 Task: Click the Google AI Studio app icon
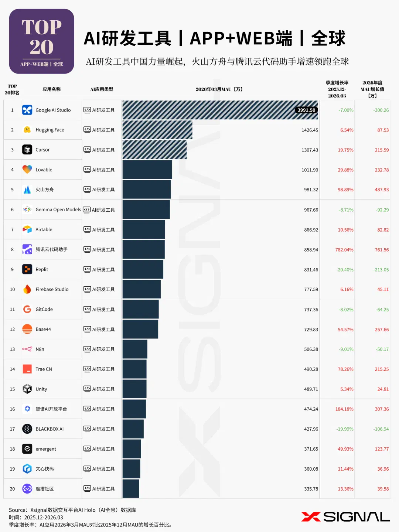click(x=27, y=110)
